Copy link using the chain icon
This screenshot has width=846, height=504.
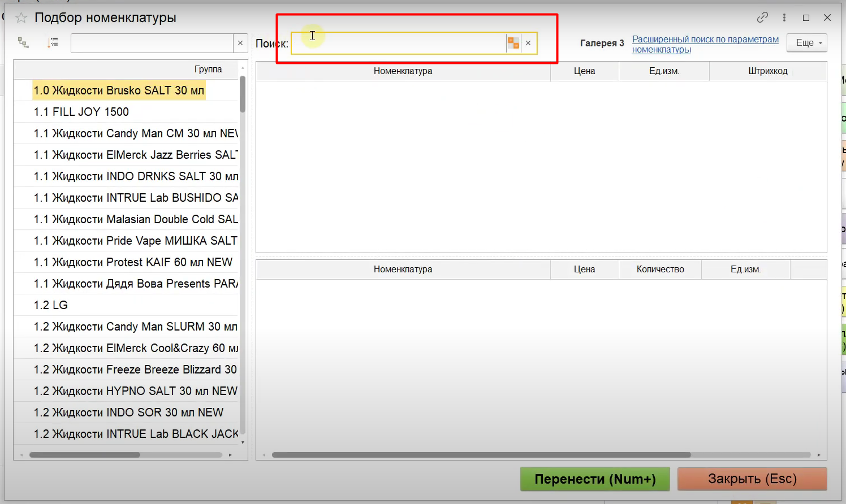pyautogui.click(x=762, y=18)
